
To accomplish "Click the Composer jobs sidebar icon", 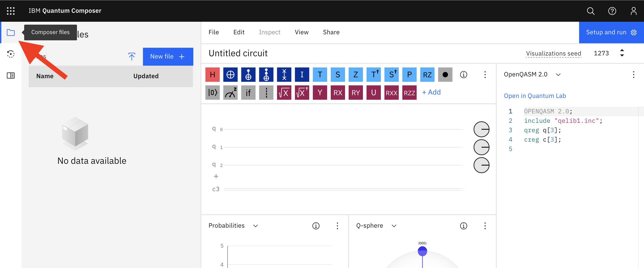I will tap(11, 54).
